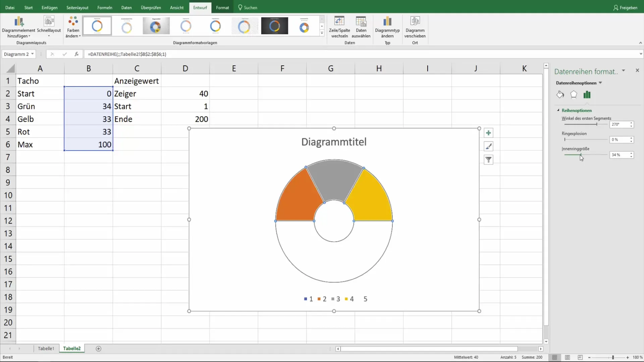Switch to normal view in status bar
Image resolution: width=644 pixels, height=362 pixels.
(x=555, y=357)
